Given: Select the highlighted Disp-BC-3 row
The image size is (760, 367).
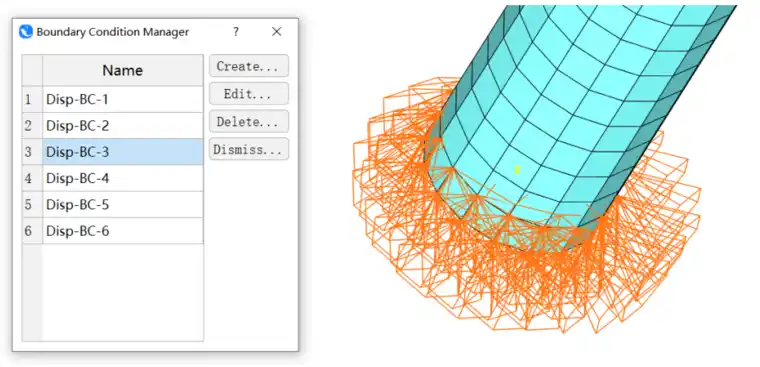Looking at the screenshot, I should (123, 152).
